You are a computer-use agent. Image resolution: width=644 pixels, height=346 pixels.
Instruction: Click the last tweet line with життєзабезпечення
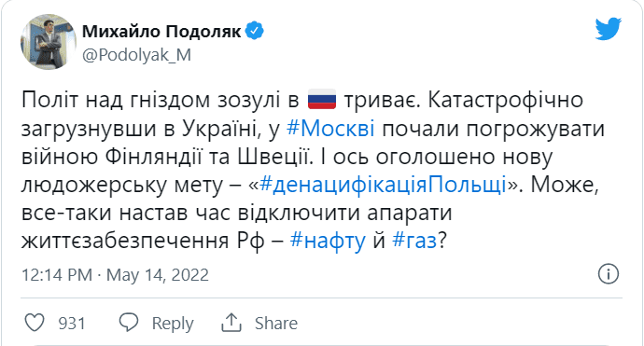[233, 241]
